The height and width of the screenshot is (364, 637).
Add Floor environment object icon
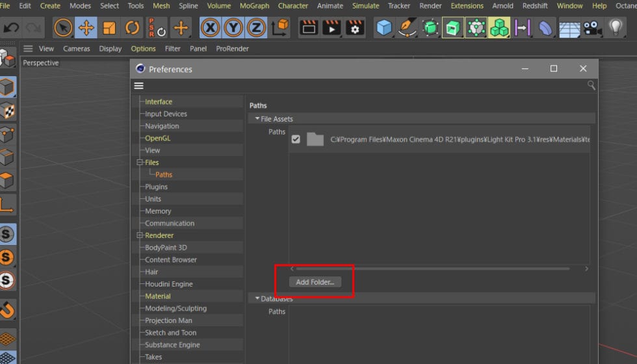(569, 29)
